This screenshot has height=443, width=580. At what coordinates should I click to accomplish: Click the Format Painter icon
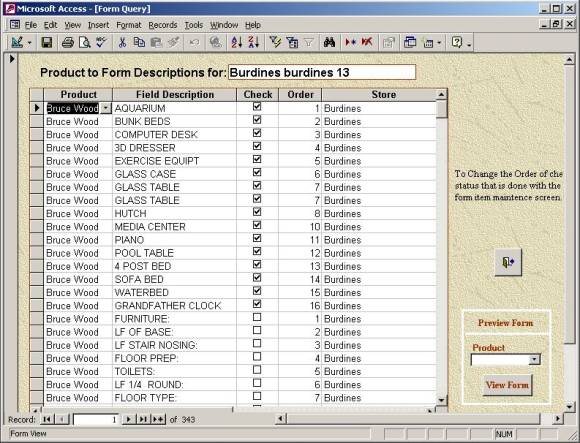[173, 43]
